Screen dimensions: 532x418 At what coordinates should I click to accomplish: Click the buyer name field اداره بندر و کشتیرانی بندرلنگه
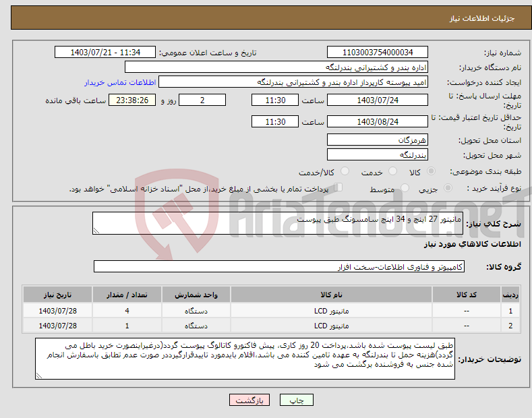pos(276,67)
